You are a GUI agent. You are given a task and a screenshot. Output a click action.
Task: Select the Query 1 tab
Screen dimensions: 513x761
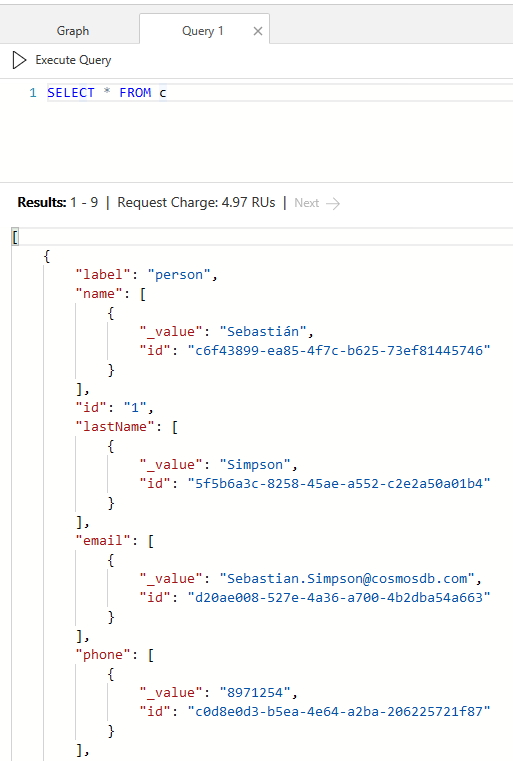(202, 31)
